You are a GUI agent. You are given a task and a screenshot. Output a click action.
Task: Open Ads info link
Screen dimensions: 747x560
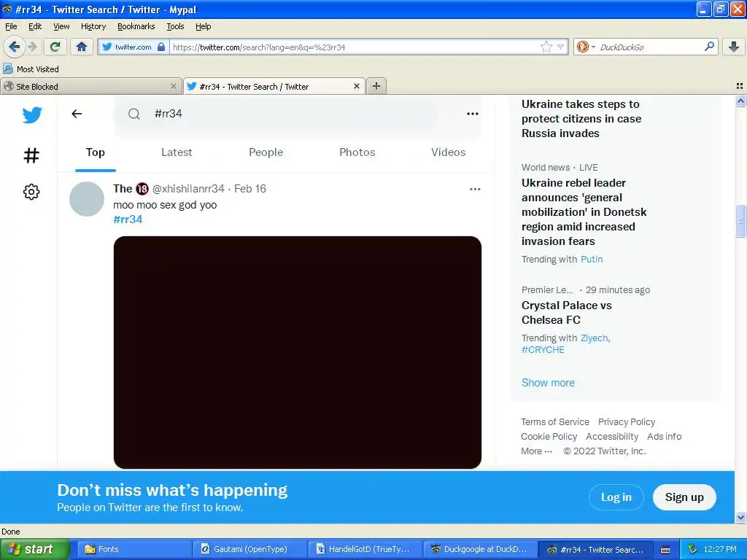[664, 436]
